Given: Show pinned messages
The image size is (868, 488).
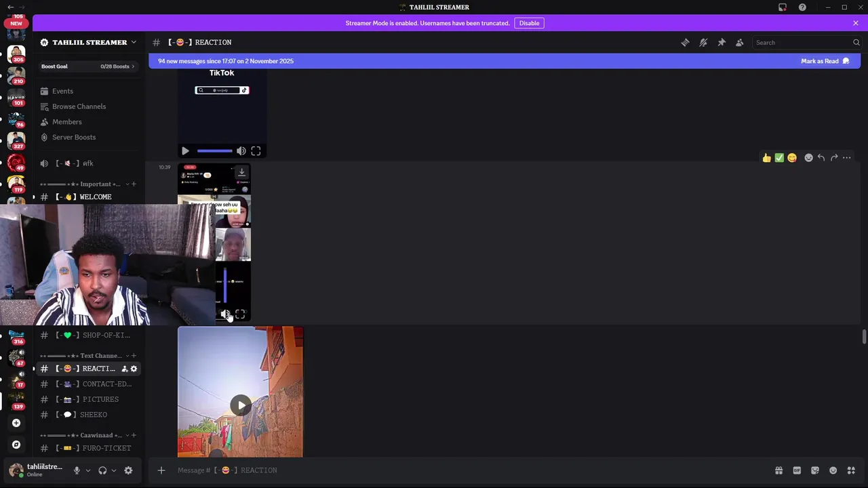Looking at the screenshot, I should click(722, 43).
